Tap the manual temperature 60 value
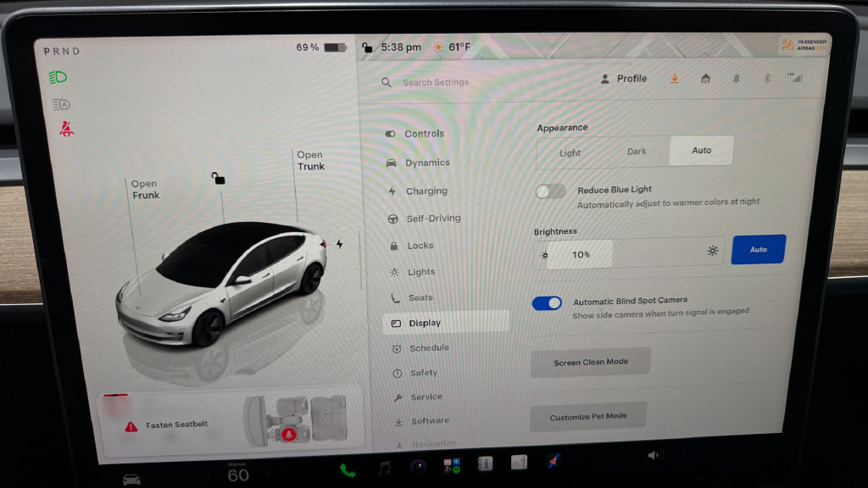 click(238, 474)
